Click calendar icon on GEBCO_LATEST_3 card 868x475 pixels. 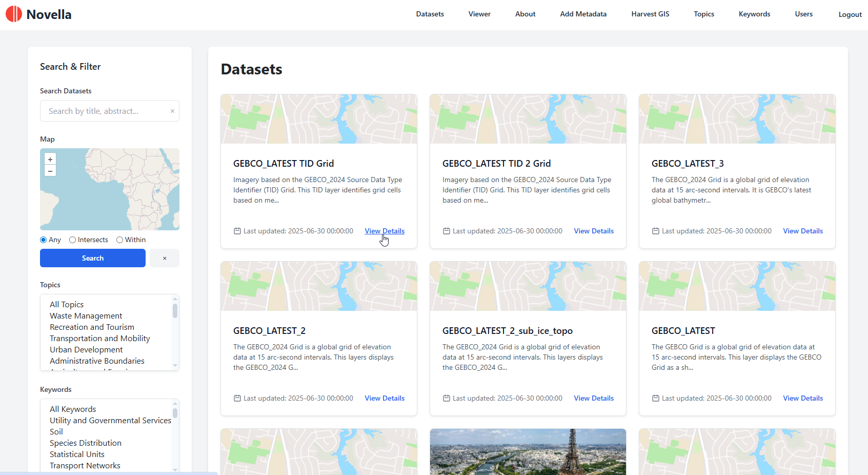[656, 231]
